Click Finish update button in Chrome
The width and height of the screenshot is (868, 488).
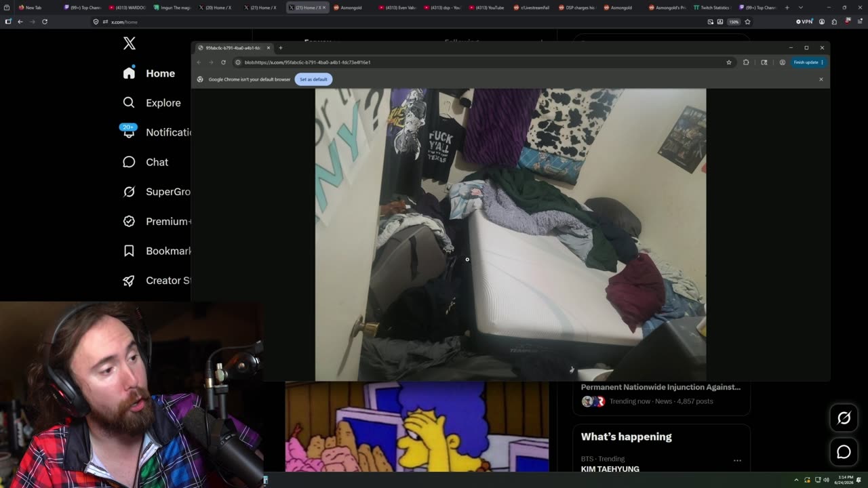[x=808, y=62]
